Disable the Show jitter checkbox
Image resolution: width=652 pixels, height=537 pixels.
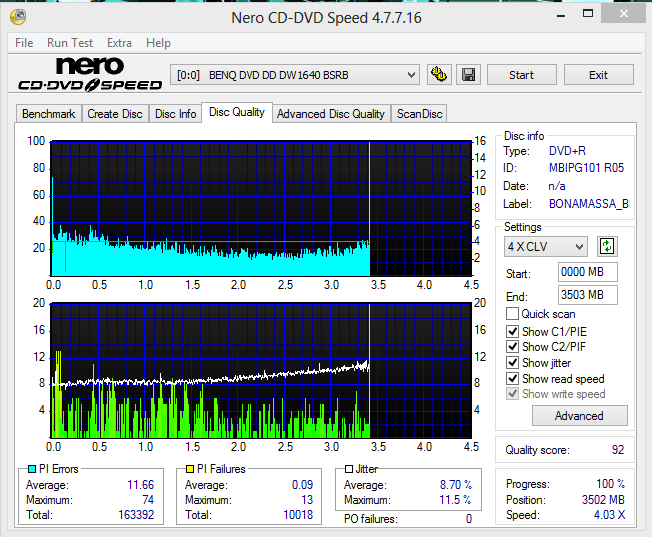point(512,363)
